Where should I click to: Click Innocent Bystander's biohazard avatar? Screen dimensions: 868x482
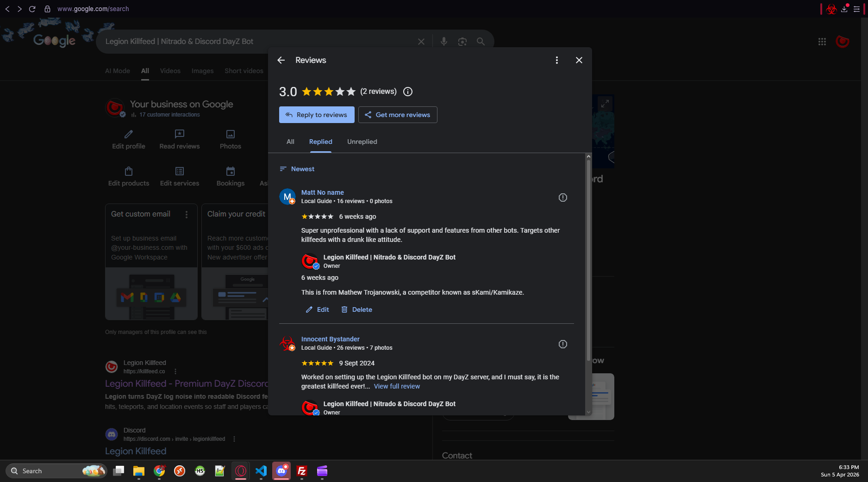287,343
